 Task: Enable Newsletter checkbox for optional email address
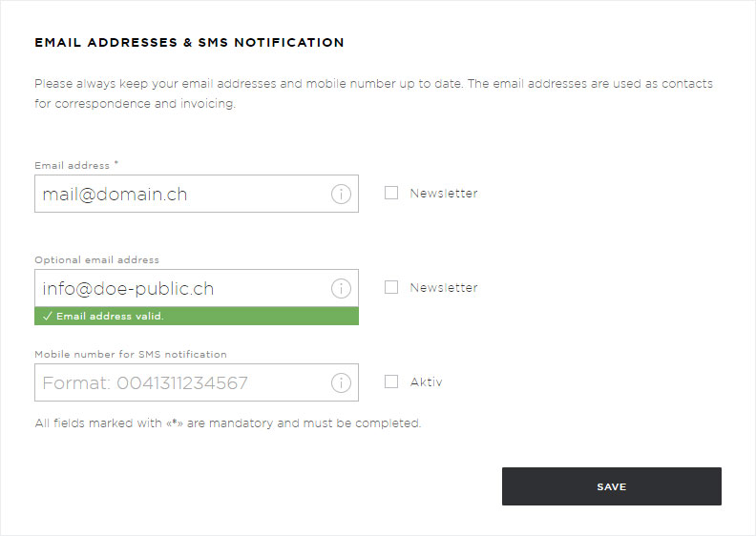391,287
